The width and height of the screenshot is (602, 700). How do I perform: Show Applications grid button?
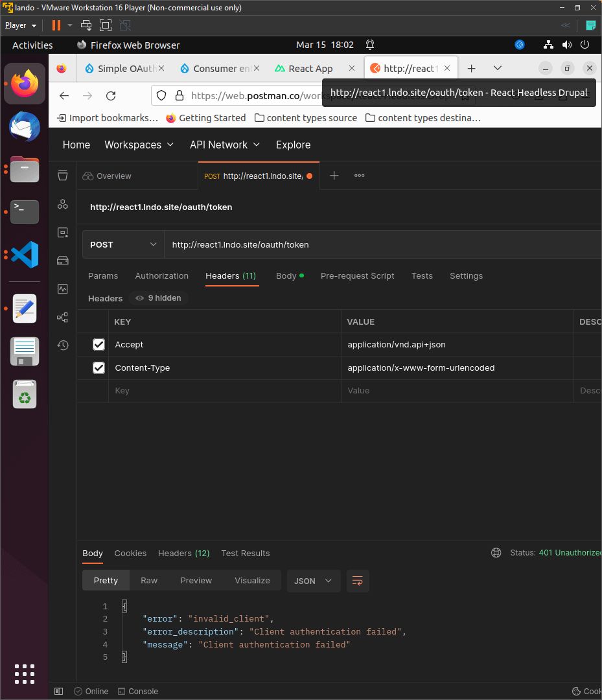coord(25,674)
